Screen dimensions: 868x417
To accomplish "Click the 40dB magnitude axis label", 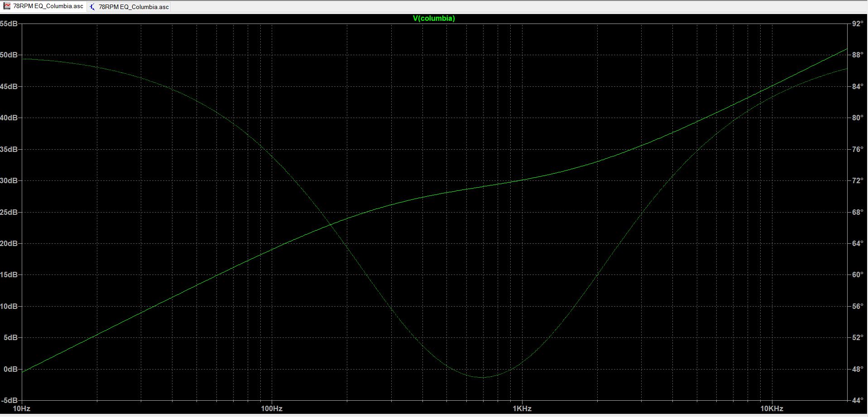I will tap(9, 118).
